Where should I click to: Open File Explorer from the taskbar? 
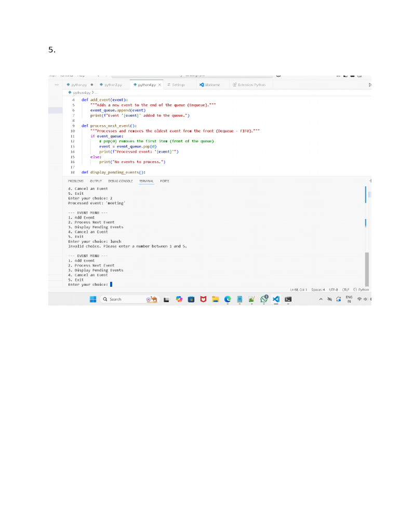click(215, 299)
